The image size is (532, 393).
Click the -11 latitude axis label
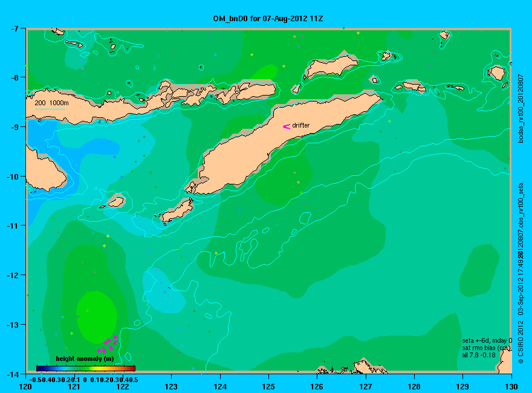point(13,226)
